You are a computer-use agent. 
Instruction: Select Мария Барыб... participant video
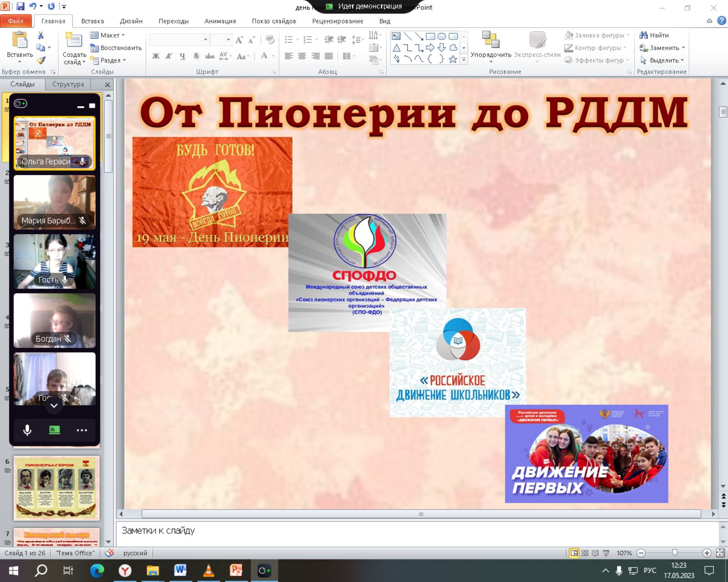[55, 202]
